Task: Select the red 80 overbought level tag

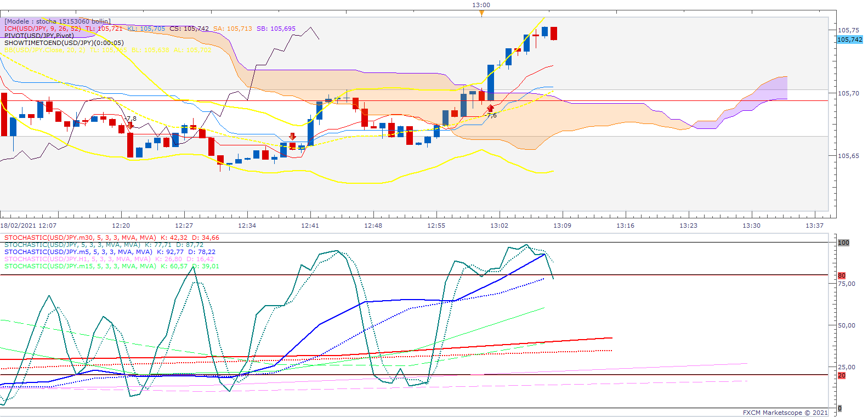Action: pos(842,275)
